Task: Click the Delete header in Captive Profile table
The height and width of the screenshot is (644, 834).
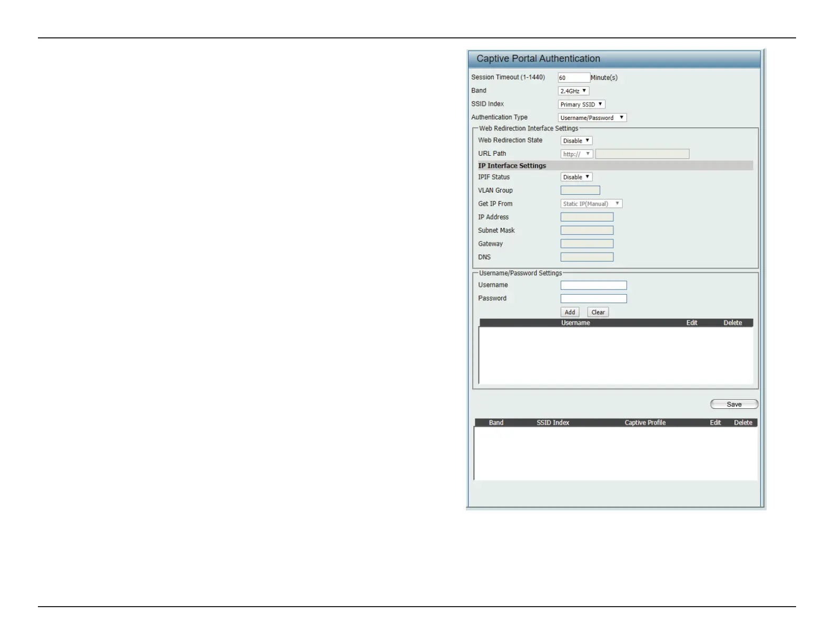Action: click(743, 422)
